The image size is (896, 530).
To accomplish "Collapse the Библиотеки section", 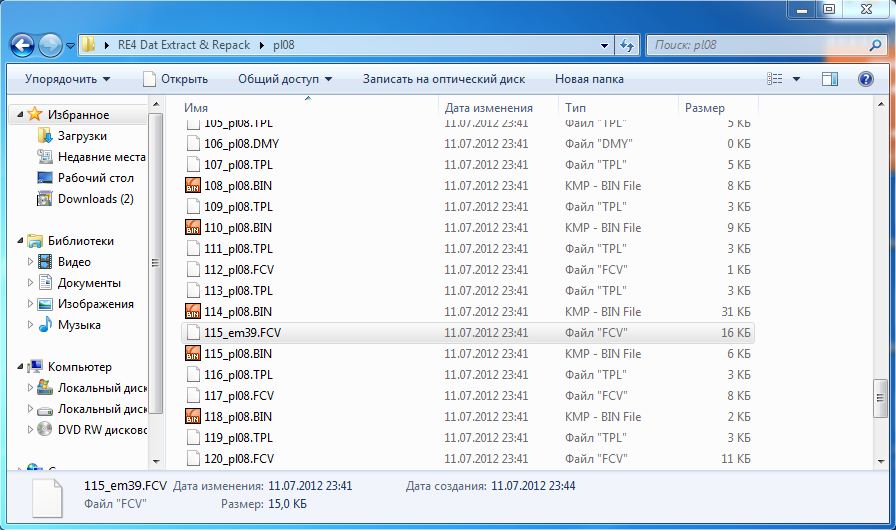I will (x=20, y=241).
